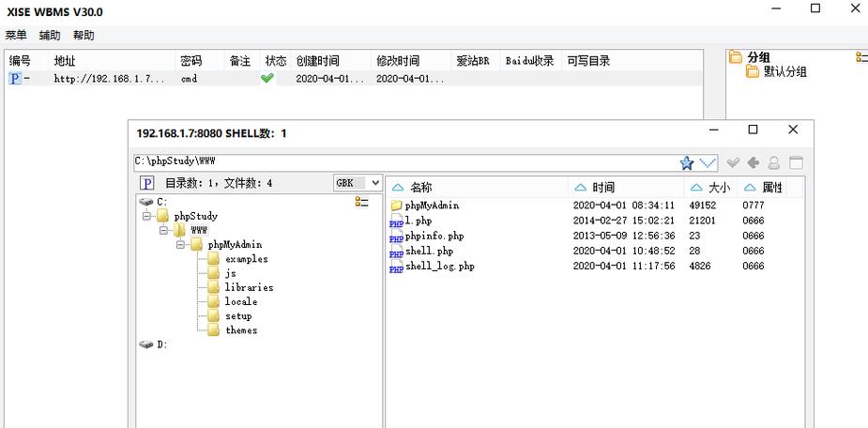Collapse the WWW tree node
This screenshot has width=868, height=428.
pyautogui.click(x=163, y=230)
